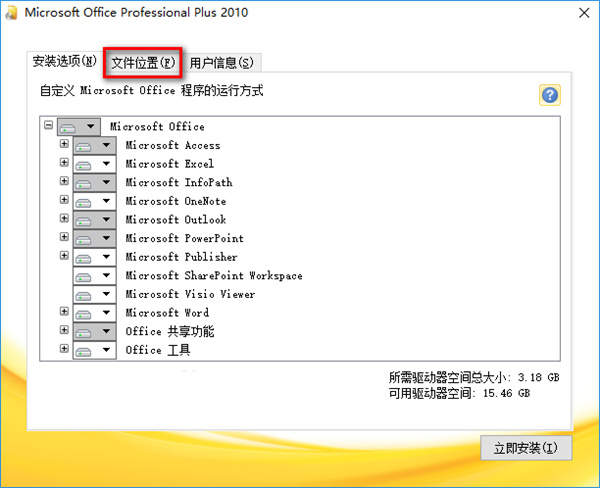Switch to the 用户信息 tab
This screenshot has height=488, width=600.
point(222,62)
